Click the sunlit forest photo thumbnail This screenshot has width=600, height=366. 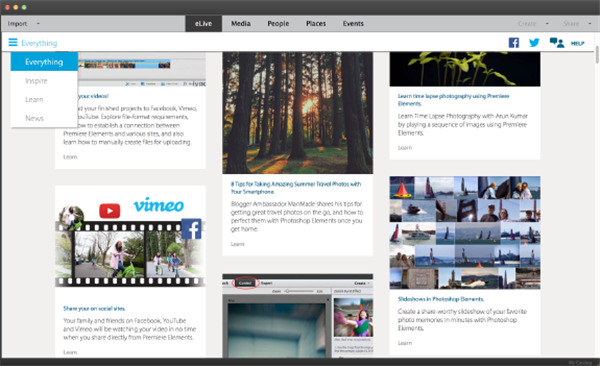pos(298,113)
